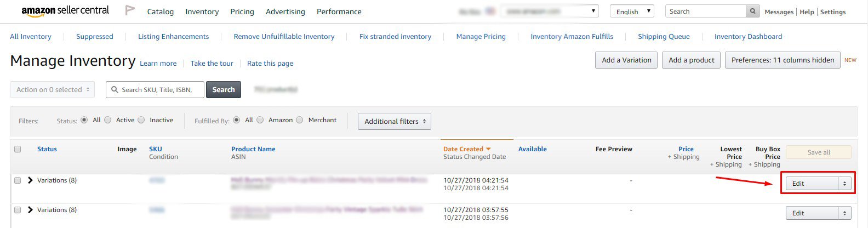Select the Inactive status radio button
The width and height of the screenshot is (868, 228).
tap(141, 120)
